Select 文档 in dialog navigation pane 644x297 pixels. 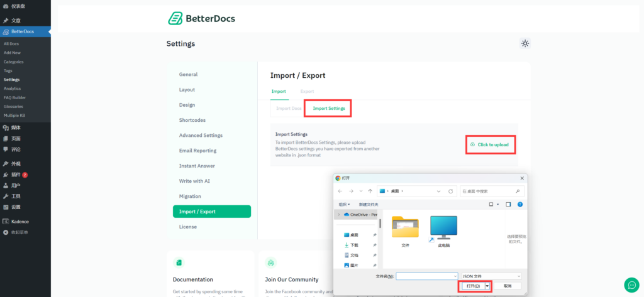(x=354, y=255)
